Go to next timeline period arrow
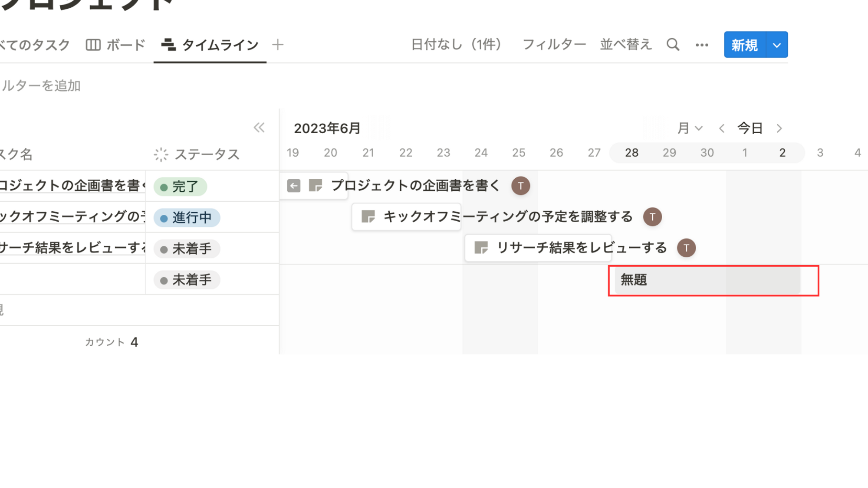The width and height of the screenshot is (868, 488). 779,128
